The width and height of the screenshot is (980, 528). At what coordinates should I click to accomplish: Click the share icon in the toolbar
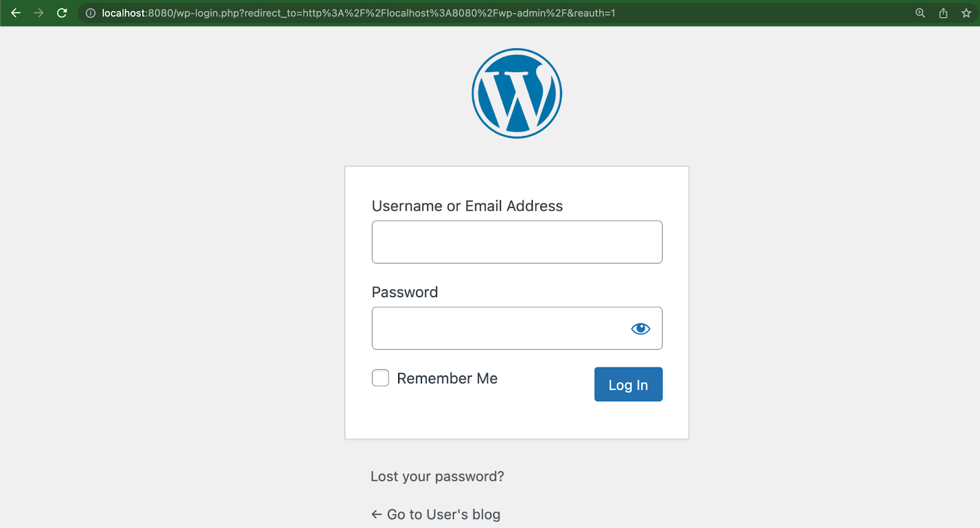point(943,12)
